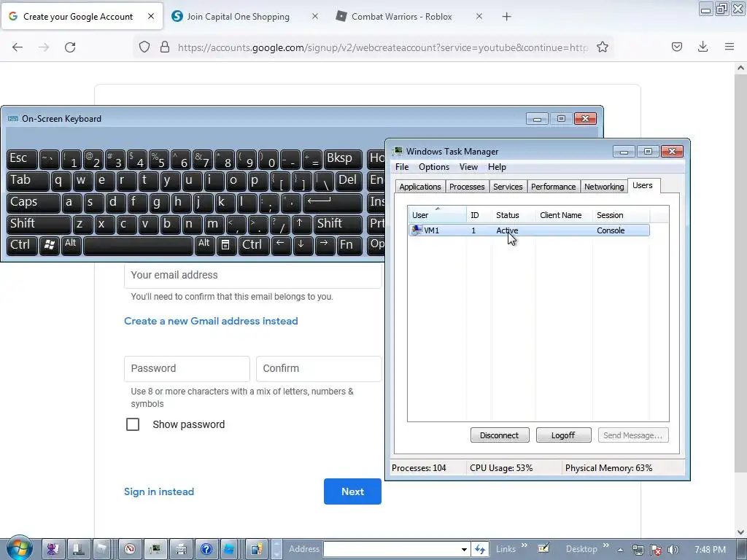Image resolution: width=747 pixels, height=560 pixels.
Task: Switch to the Processes tab
Action: point(467,187)
